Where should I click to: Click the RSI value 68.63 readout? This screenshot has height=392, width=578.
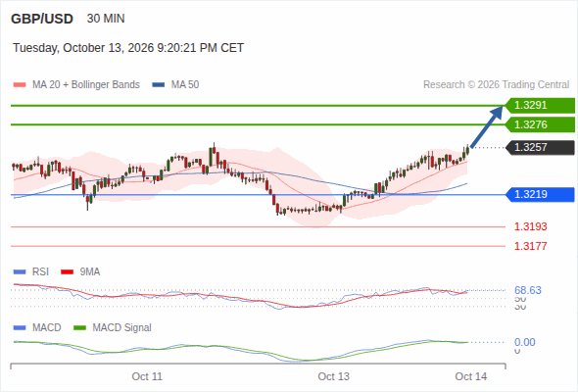(528, 290)
